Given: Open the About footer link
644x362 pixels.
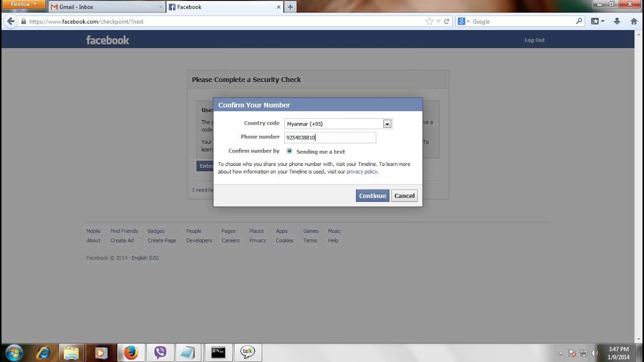Looking at the screenshot, I should [94, 241].
